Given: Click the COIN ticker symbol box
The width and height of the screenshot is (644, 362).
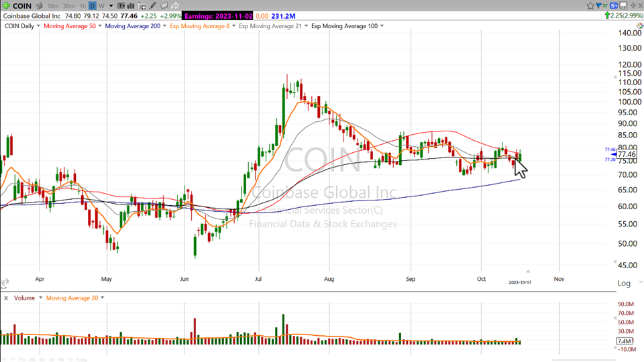Looking at the screenshot, I should [x=22, y=6].
